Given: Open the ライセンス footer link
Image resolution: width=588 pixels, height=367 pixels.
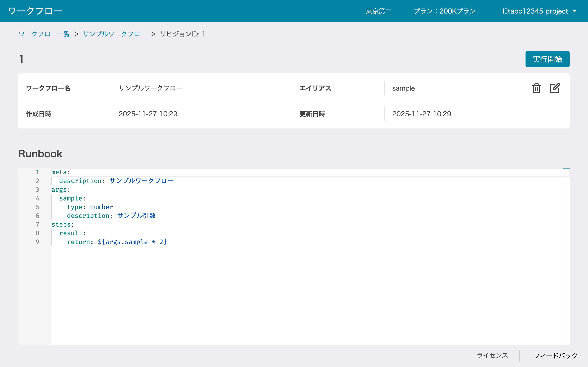Looking at the screenshot, I should (x=492, y=355).
